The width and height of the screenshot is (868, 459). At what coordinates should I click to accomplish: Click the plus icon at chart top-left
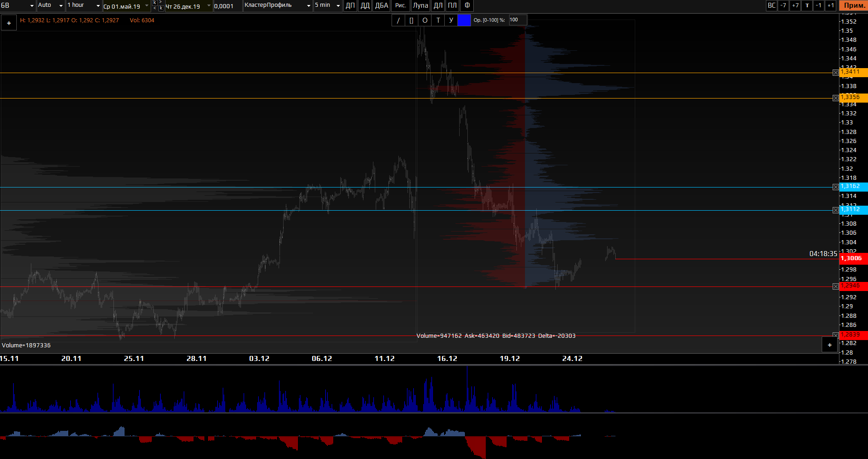[9, 23]
